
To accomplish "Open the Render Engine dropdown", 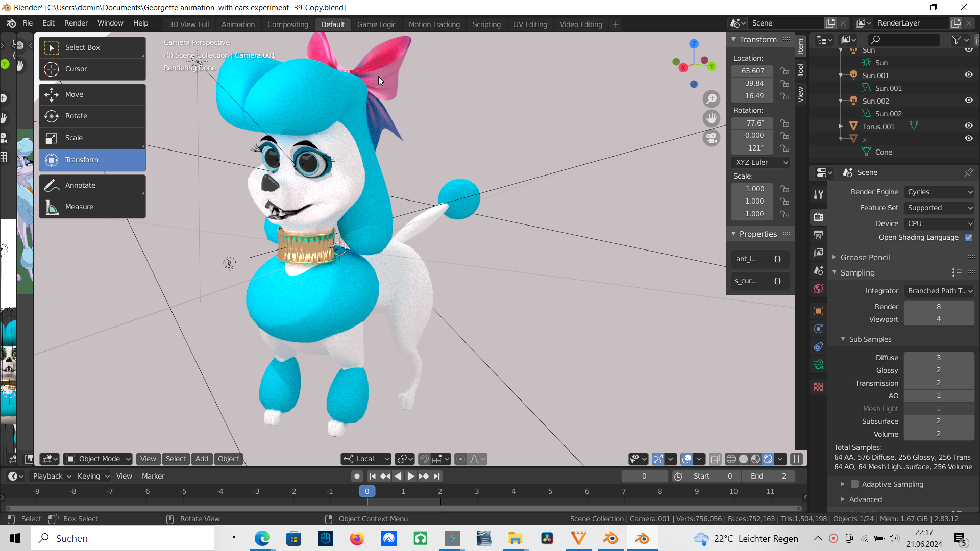I will (939, 192).
